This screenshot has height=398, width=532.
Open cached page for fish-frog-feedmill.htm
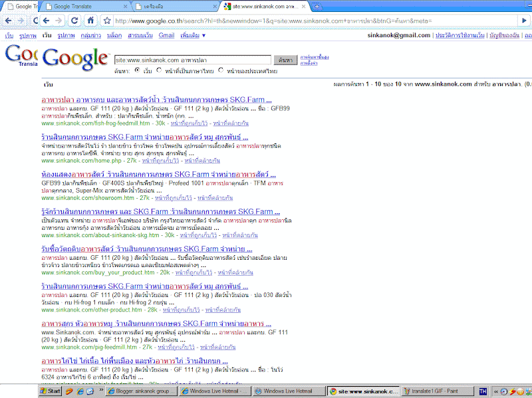(189, 124)
